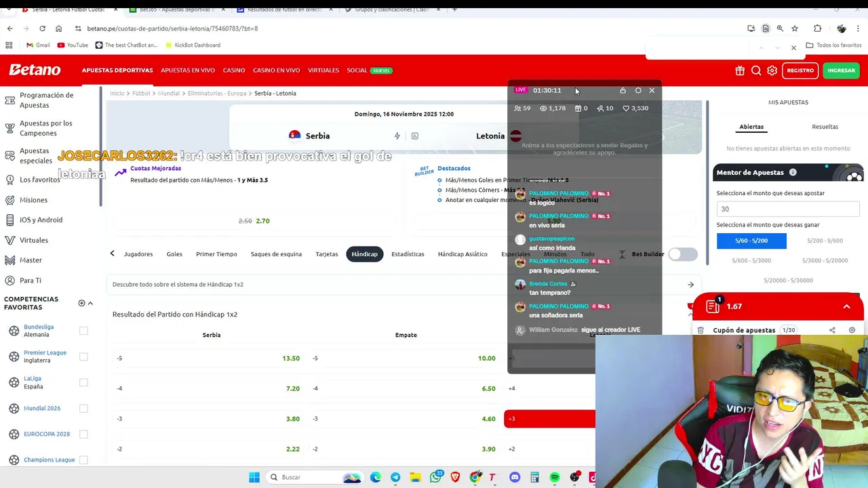Viewport: 868px width, 488px height.
Task: Delete the bet slip with trash icon
Action: pyautogui.click(x=701, y=330)
